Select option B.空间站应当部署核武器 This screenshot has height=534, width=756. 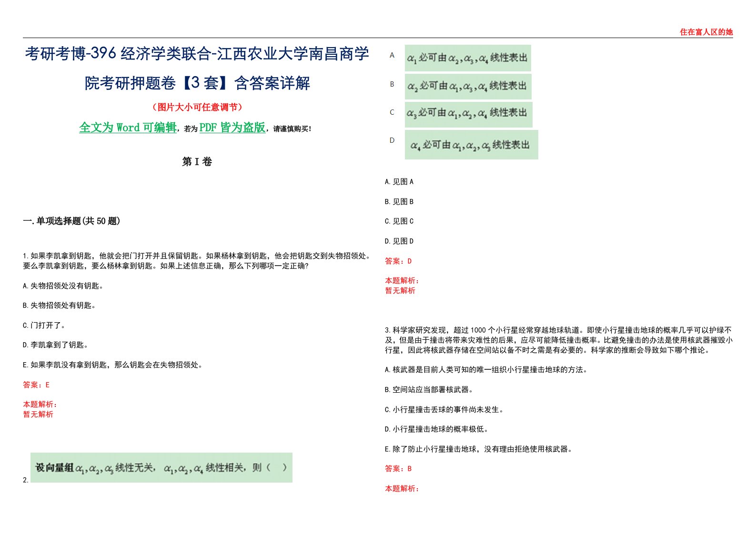(429, 389)
